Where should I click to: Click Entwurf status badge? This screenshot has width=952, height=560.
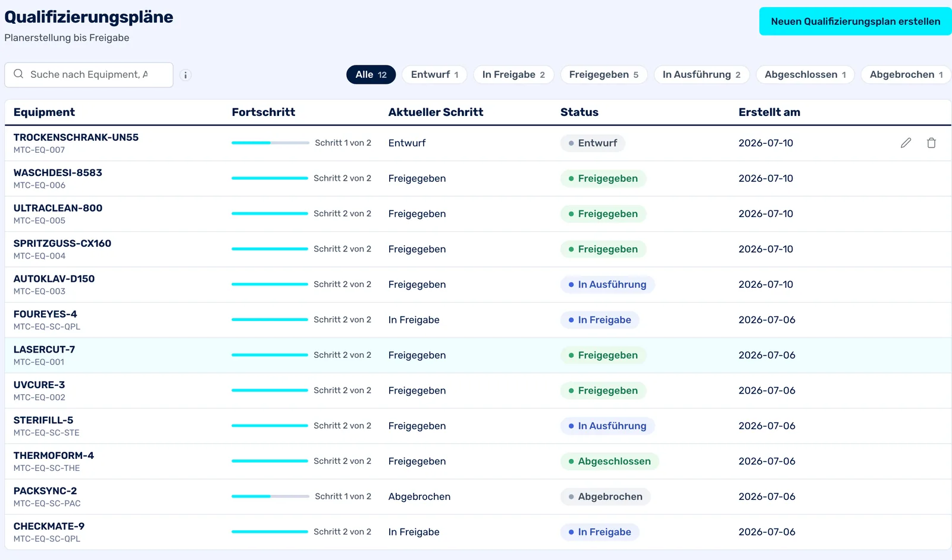point(593,143)
